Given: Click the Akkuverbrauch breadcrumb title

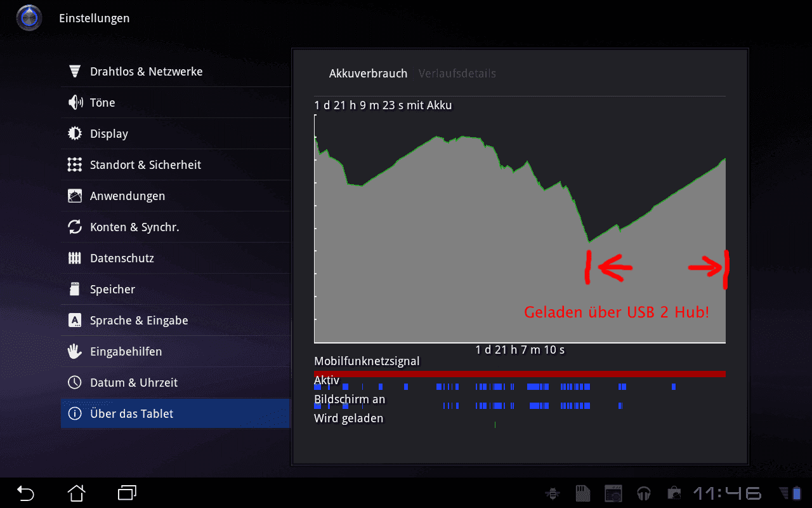Looking at the screenshot, I should [368, 74].
